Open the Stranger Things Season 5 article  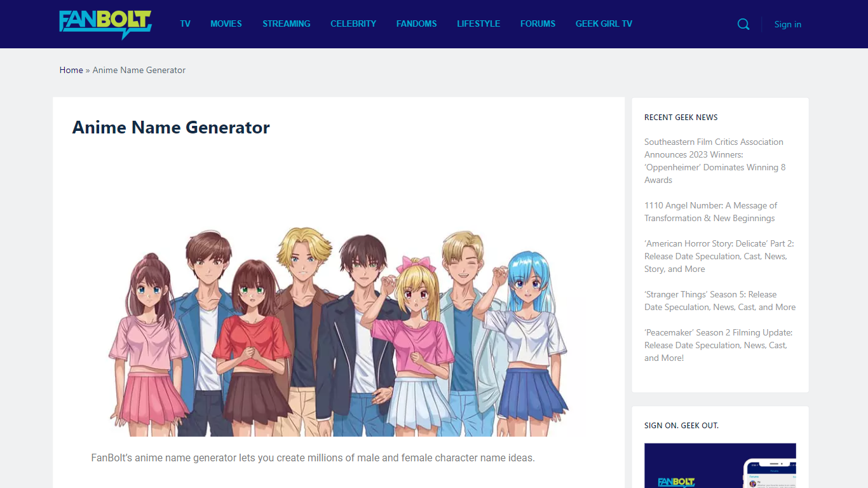(719, 301)
